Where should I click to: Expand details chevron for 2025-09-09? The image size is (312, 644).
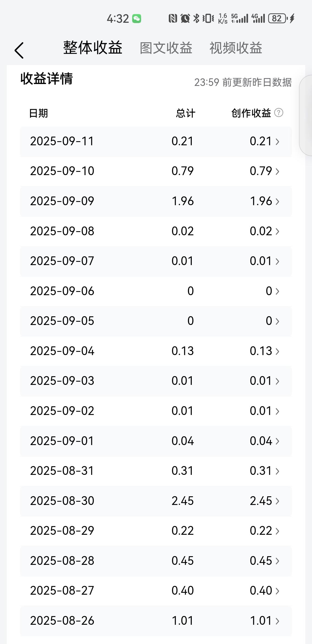point(277,201)
